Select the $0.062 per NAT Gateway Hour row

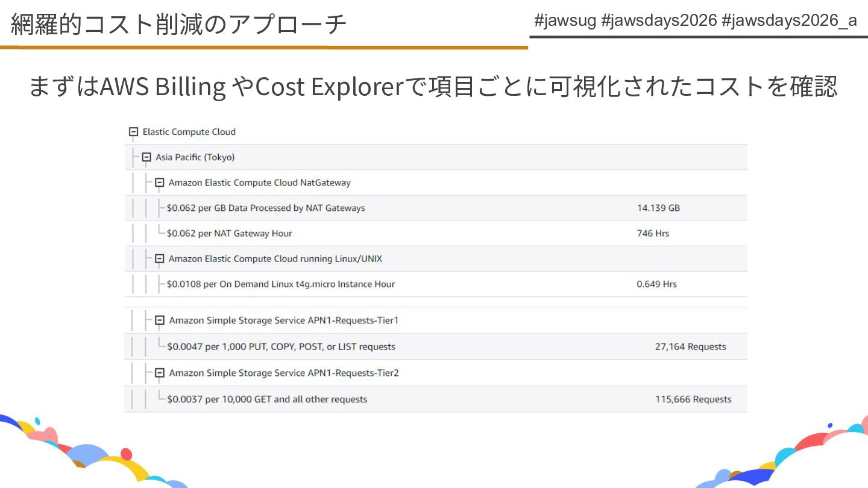pos(436,233)
